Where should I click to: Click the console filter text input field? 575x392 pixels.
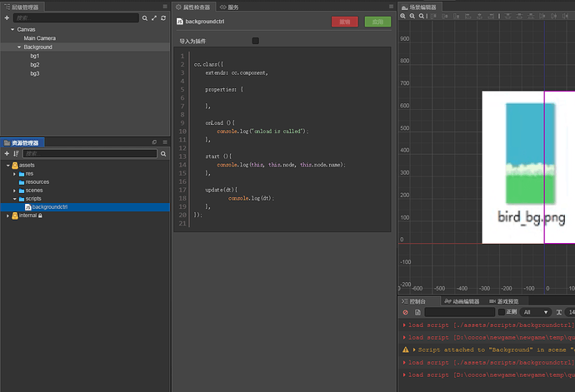[x=460, y=312]
